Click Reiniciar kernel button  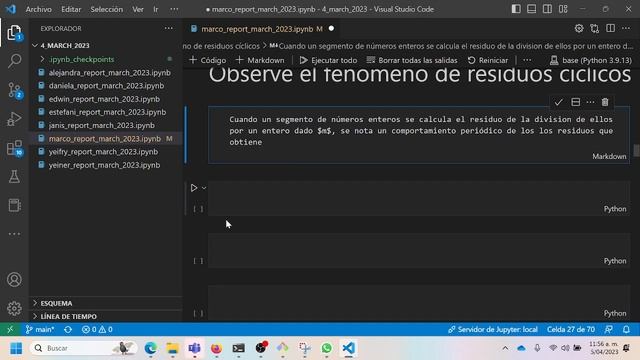click(488, 60)
